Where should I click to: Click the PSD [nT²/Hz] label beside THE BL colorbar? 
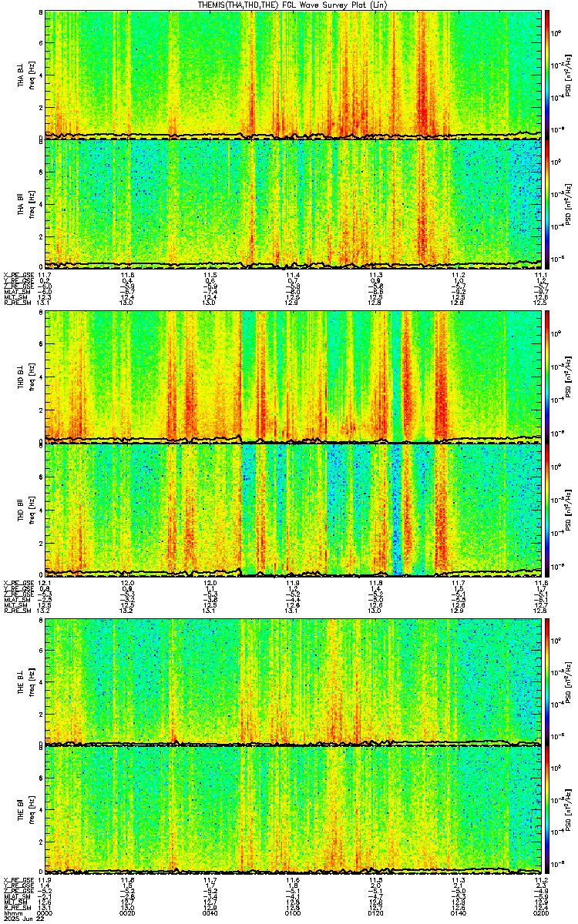tap(569, 681)
